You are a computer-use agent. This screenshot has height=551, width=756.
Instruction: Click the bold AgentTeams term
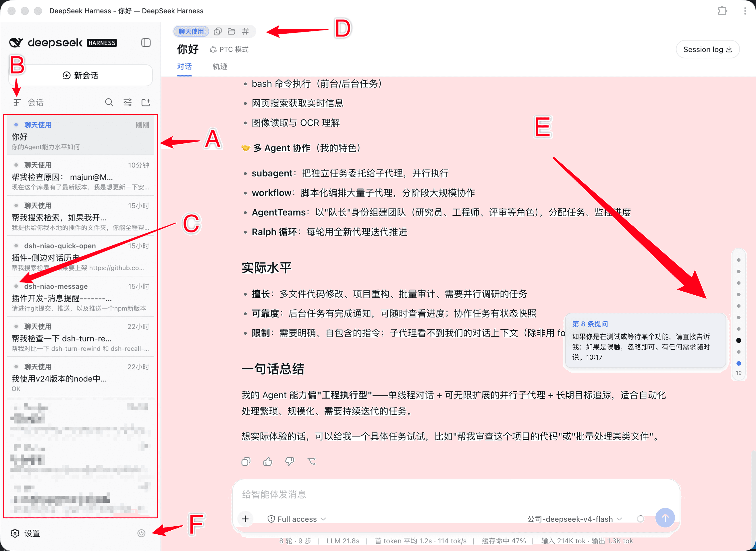pos(279,212)
